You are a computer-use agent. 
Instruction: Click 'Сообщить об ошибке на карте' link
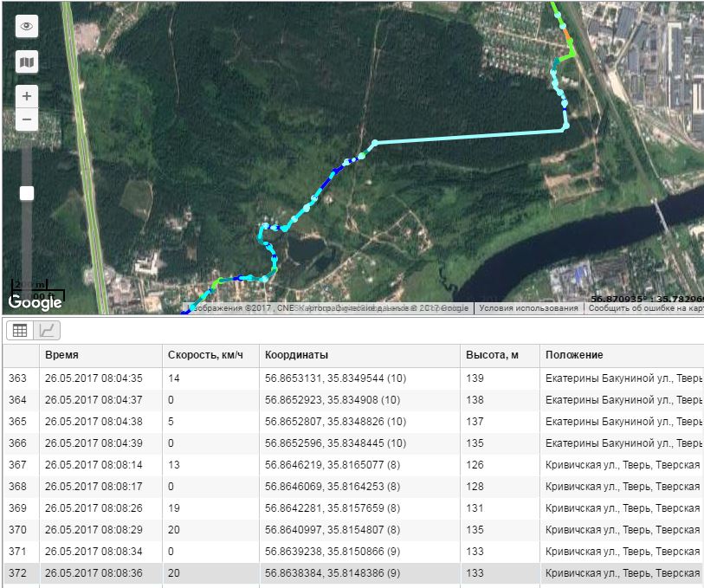[x=645, y=308]
